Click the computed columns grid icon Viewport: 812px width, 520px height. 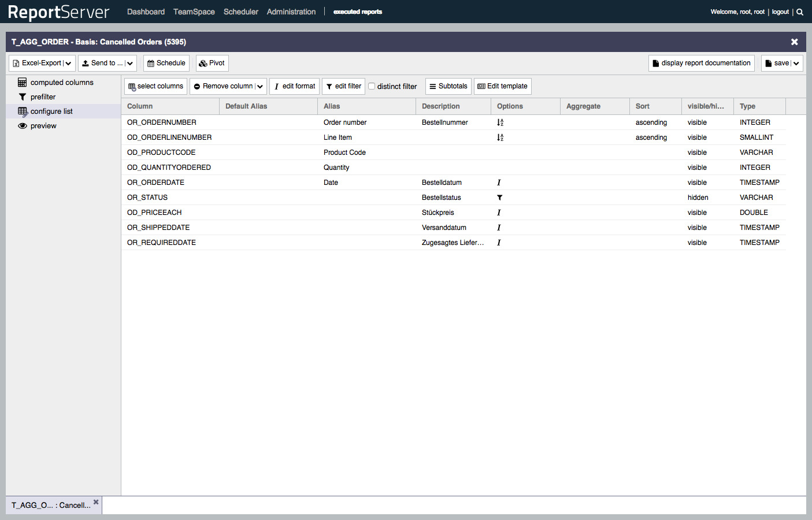click(23, 82)
